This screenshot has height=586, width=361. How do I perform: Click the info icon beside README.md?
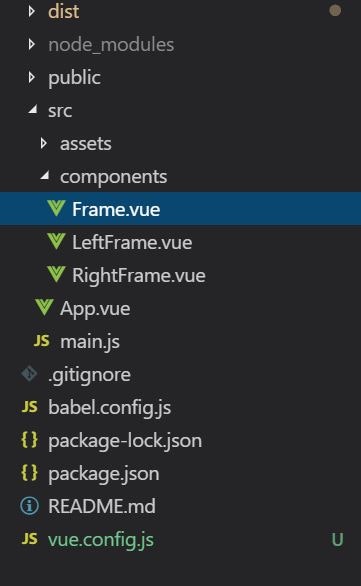30,506
